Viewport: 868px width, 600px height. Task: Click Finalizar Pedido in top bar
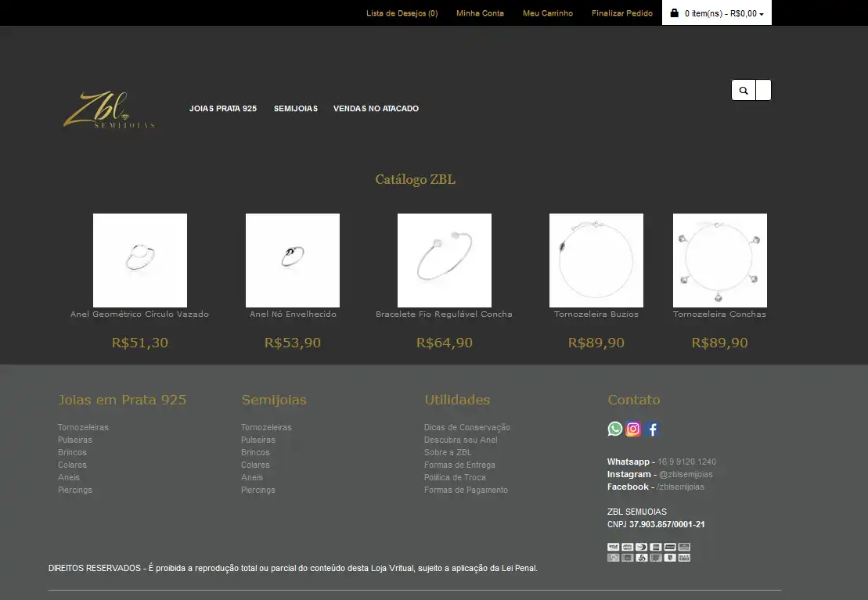(622, 13)
